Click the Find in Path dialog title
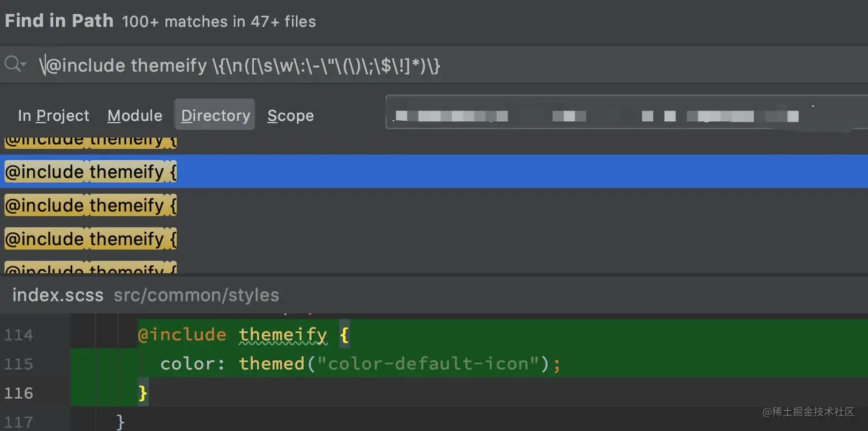The image size is (868, 431). point(59,21)
